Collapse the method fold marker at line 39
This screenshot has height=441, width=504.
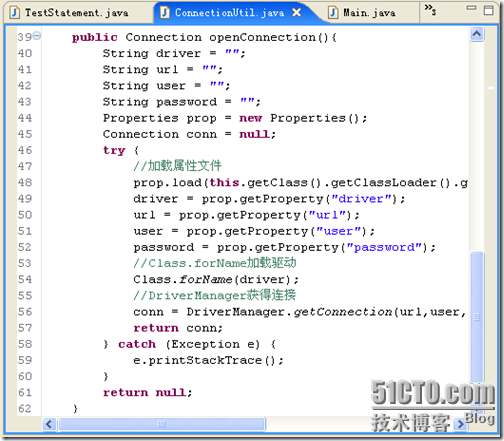point(37,35)
